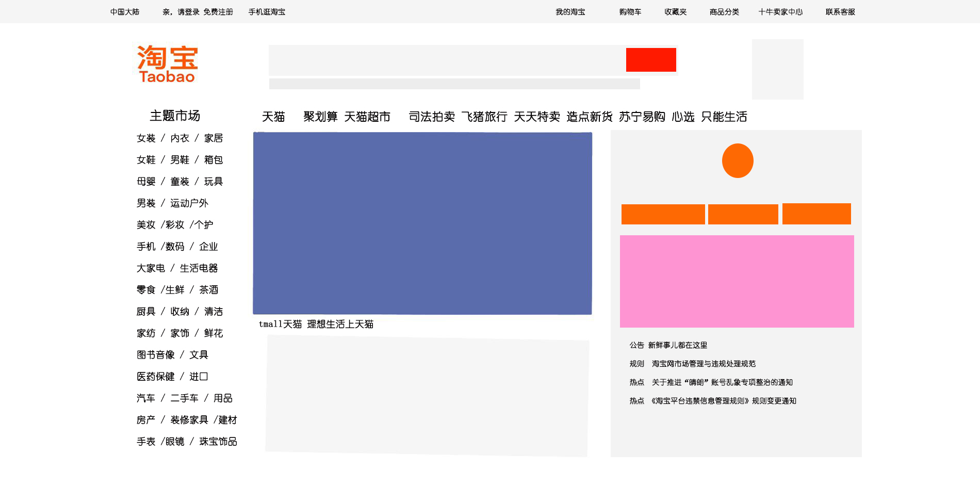The width and height of the screenshot is (980, 486).
Task: Open the 我的淘宝 menu
Action: coord(570,12)
